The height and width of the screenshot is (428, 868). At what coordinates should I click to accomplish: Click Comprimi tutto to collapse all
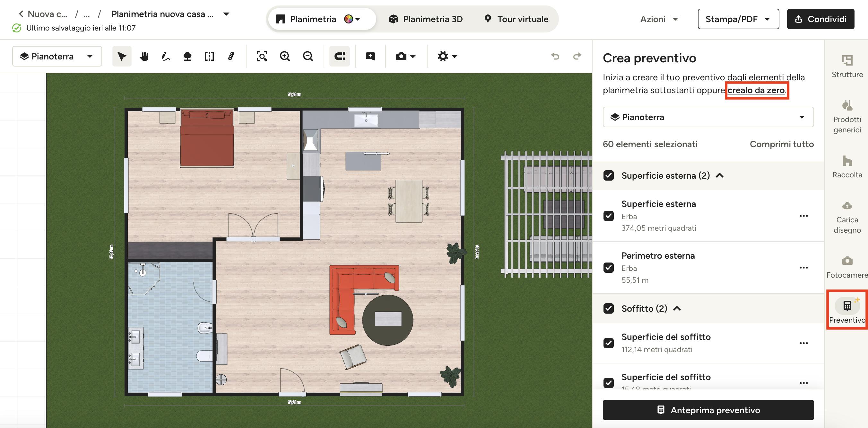(x=781, y=144)
